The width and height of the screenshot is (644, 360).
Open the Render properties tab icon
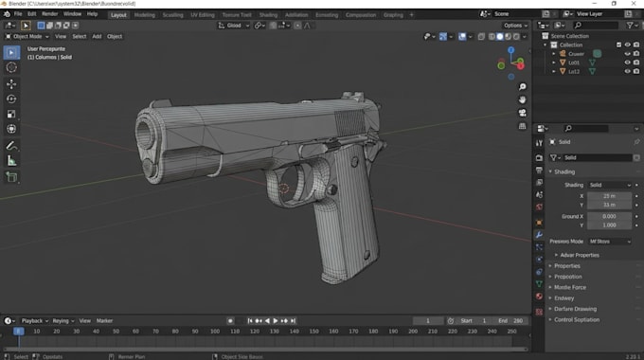click(x=539, y=158)
